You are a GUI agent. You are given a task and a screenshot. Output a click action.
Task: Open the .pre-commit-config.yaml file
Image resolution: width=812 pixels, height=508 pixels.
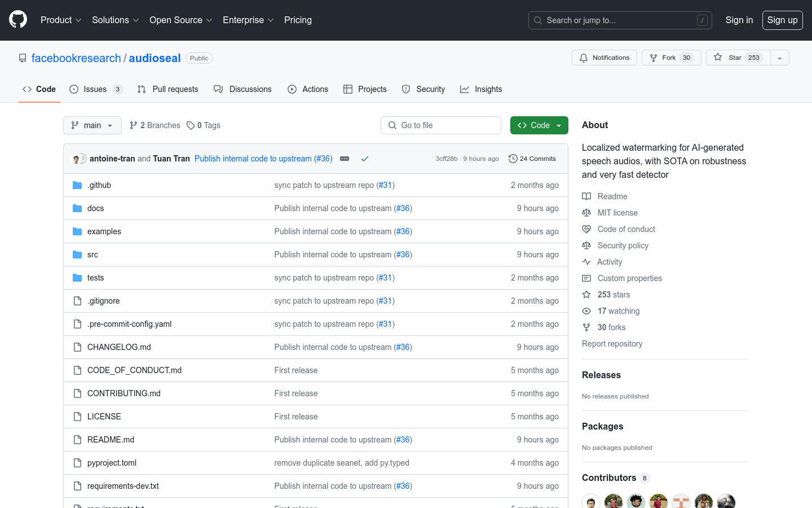coord(129,324)
